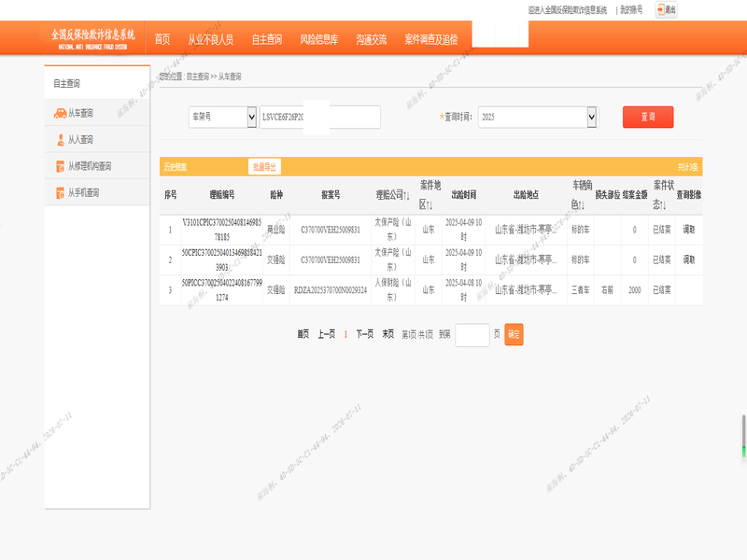Click 三者车 vehicle role cell
The height and width of the screenshot is (560, 747).
(580, 289)
